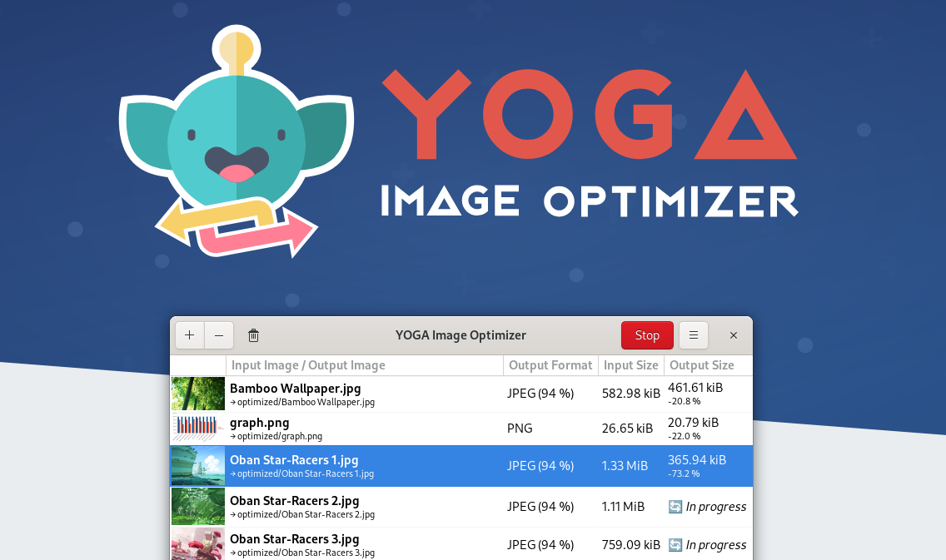Click the -22.0 % reduction value

pyautogui.click(x=685, y=436)
